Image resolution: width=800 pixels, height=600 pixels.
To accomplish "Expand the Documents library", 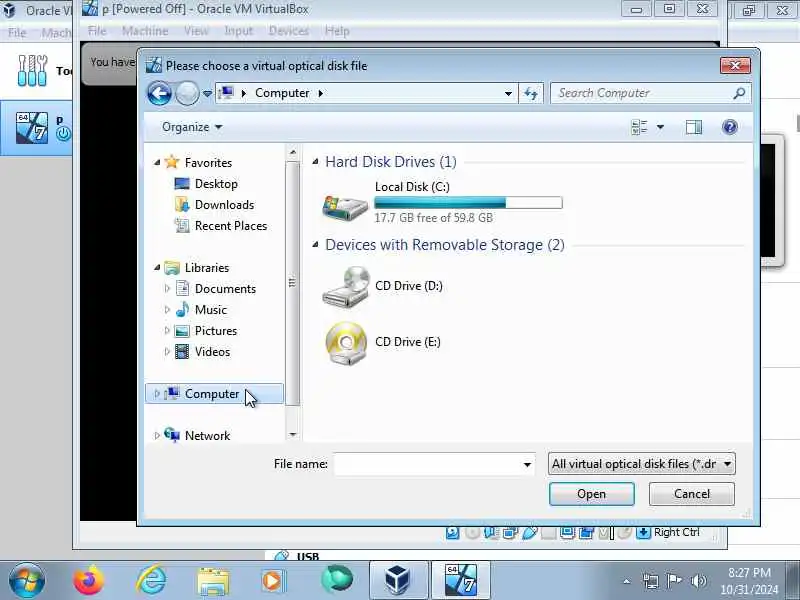I will 167,289.
